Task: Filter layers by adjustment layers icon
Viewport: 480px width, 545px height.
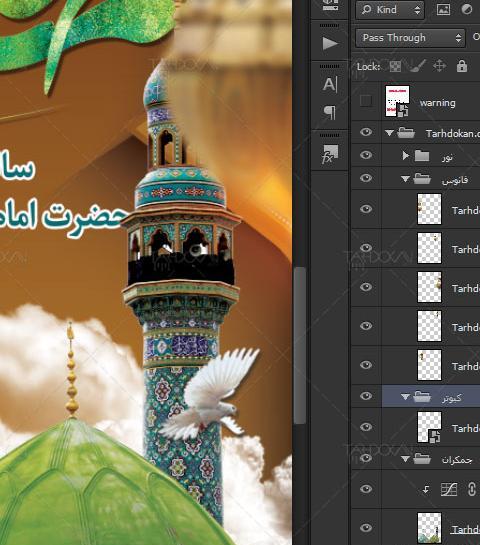Action: [467, 9]
